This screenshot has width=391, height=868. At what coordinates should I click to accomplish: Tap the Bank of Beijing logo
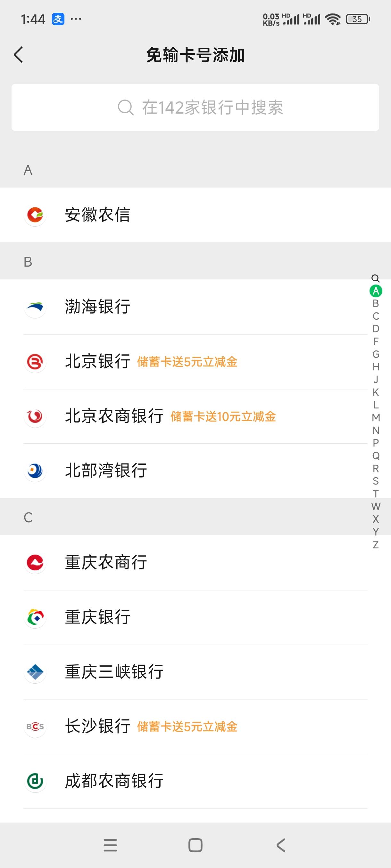pyautogui.click(x=35, y=362)
